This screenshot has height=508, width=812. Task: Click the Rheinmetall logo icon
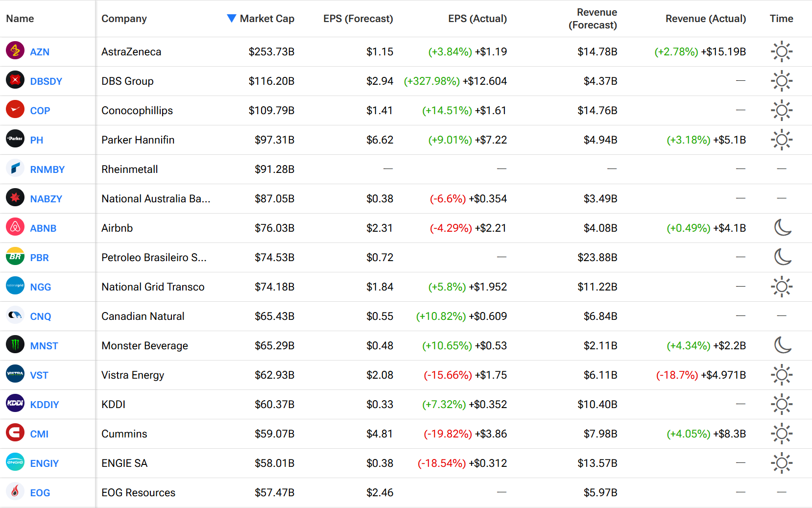[15, 169]
